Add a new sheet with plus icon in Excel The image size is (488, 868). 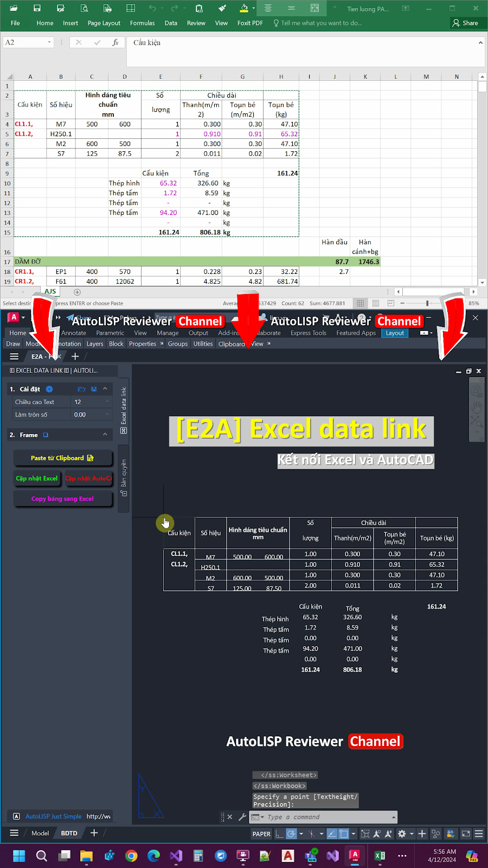click(77, 292)
